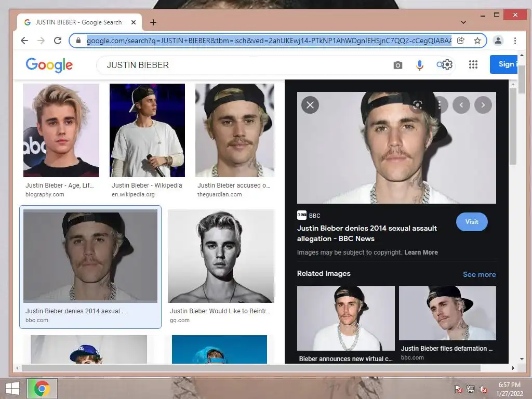This screenshot has height=399, width=532.
Task: Close the JUSTIN BIEBER search tab
Action: pyautogui.click(x=134, y=22)
